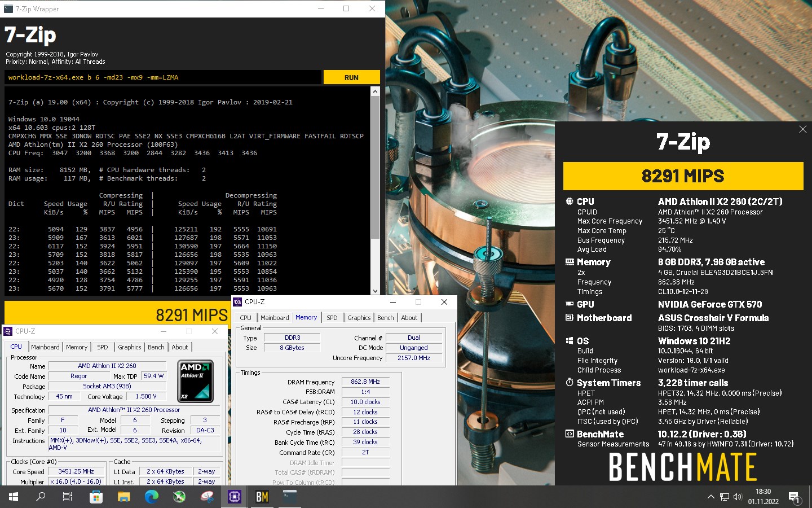Switch to BenchMate via the BM taskbar icon
This screenshot has height=508, width=812.
point(262,497)
